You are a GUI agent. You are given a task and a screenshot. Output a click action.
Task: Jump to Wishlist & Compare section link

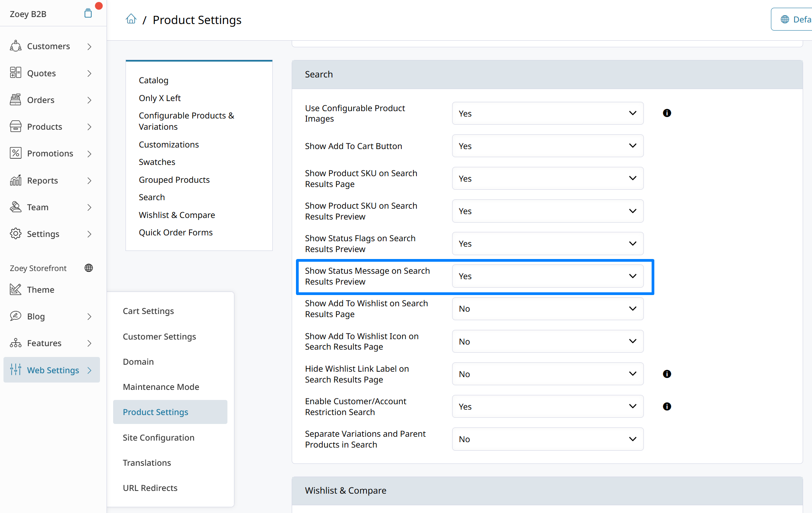(177, 215)
